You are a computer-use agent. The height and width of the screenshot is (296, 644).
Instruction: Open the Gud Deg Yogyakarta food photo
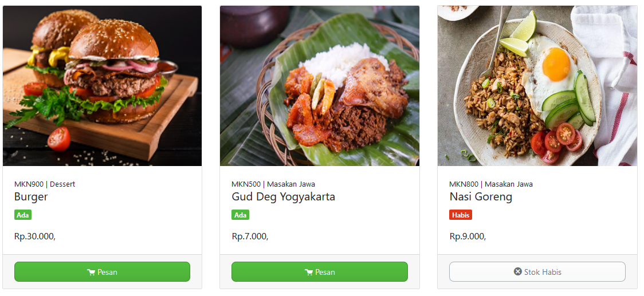pyautogui.click(x=320, y=86)
